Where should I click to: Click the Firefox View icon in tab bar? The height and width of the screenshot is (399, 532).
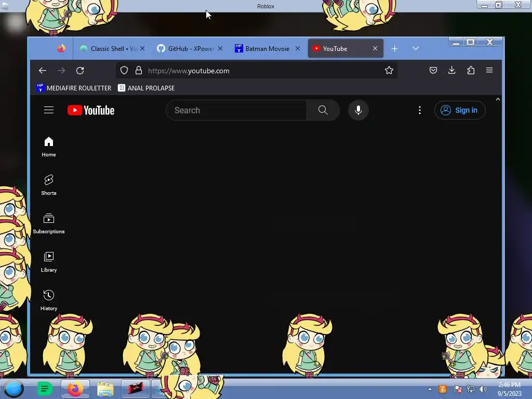coord(61,48)
